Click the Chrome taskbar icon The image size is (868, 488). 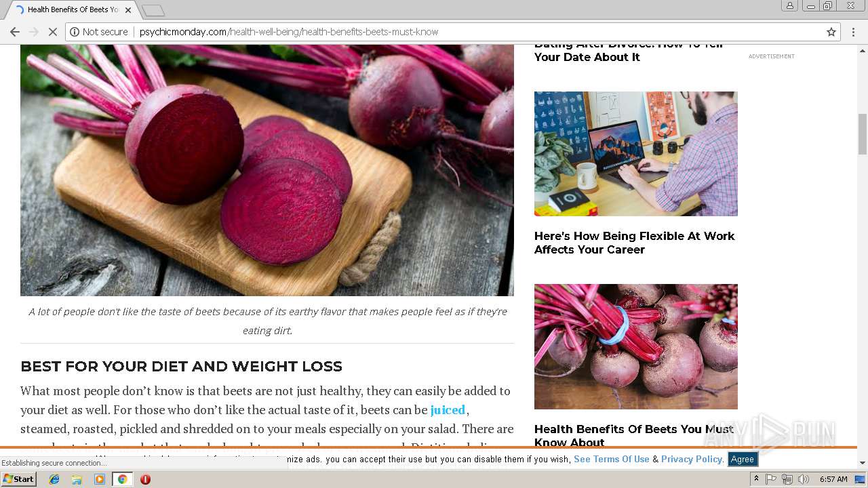click(x=123, y=479)
